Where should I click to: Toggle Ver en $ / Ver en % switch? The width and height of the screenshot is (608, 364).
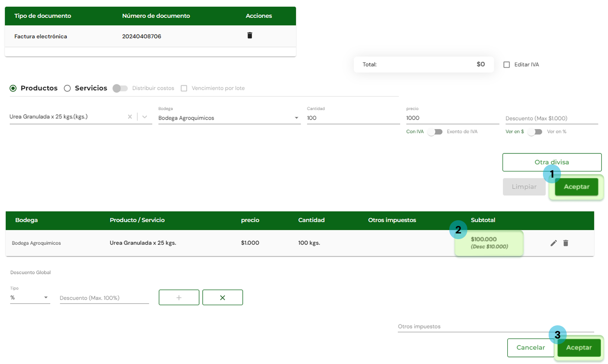point(535,132)
